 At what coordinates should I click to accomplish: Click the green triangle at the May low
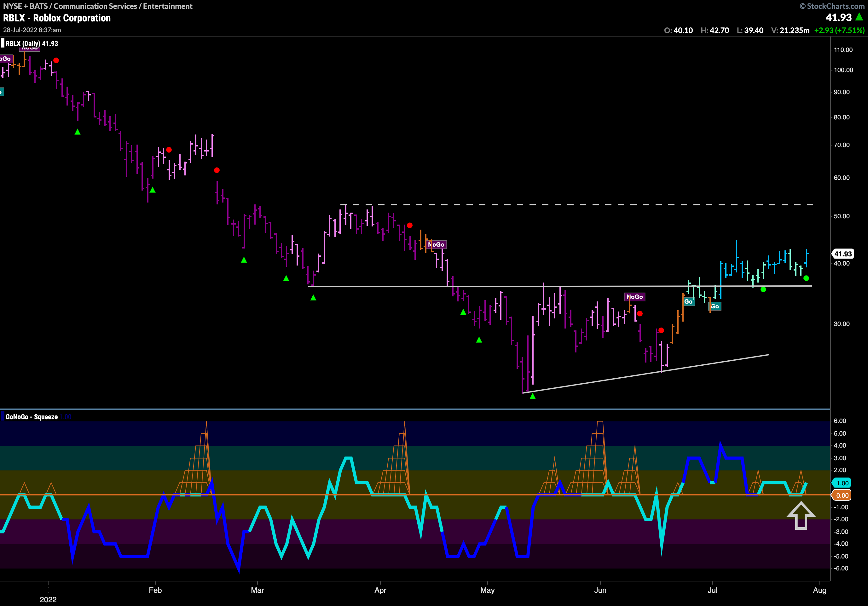click(533, 396)
